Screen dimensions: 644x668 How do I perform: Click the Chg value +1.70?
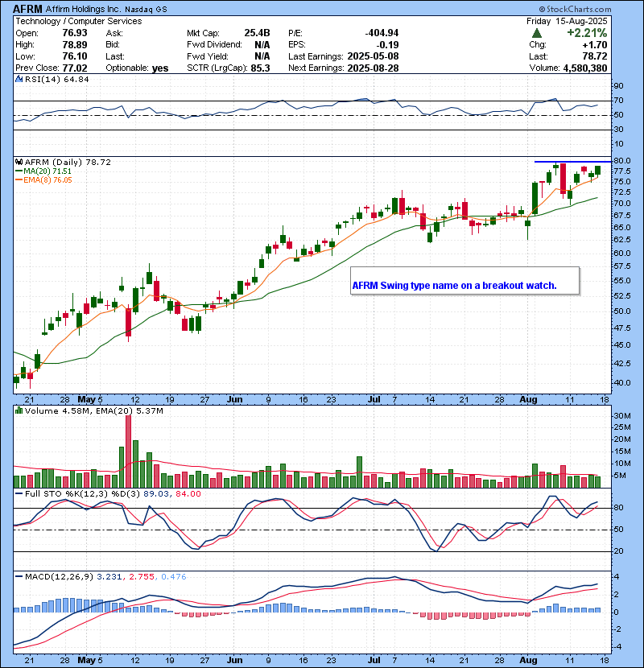coord(595,45)
